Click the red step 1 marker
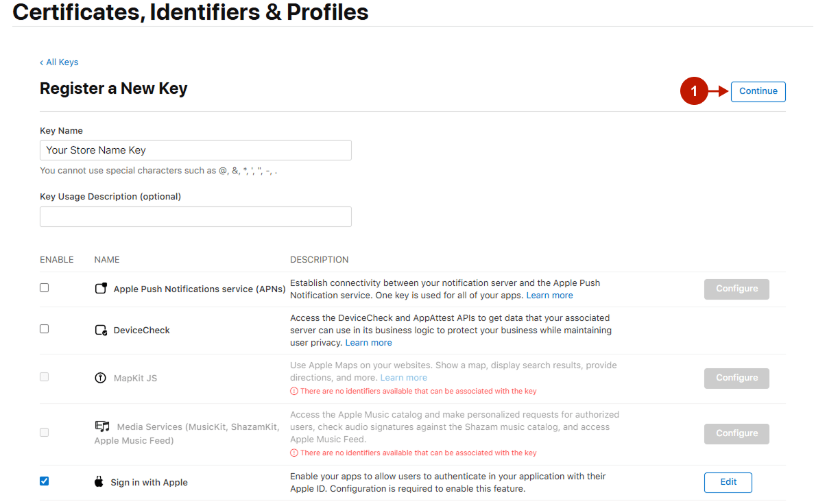The image size is (827, 504). click(693, 91)
